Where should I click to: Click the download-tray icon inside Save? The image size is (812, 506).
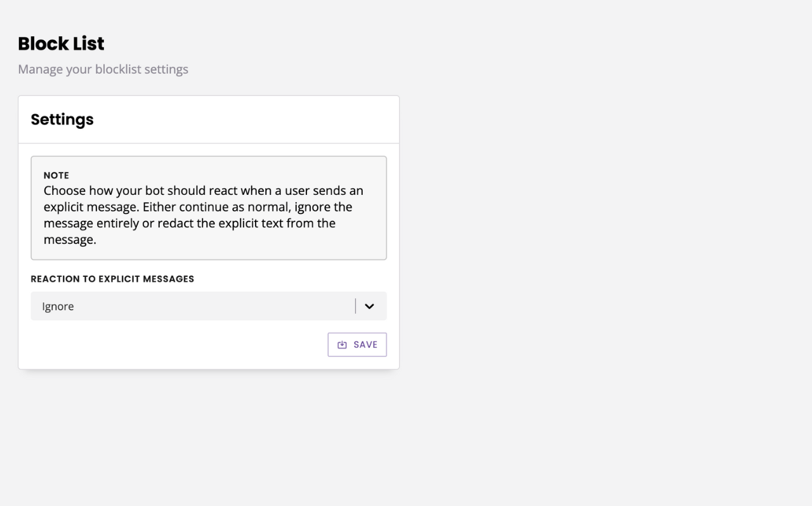pyautogui.click(x=342, y=345)
